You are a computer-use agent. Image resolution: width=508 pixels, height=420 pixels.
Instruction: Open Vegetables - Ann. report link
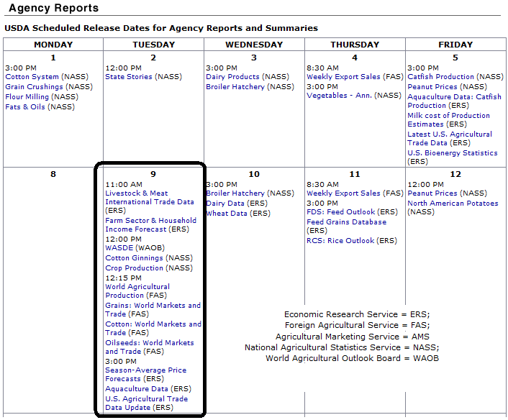pos(339,96)
